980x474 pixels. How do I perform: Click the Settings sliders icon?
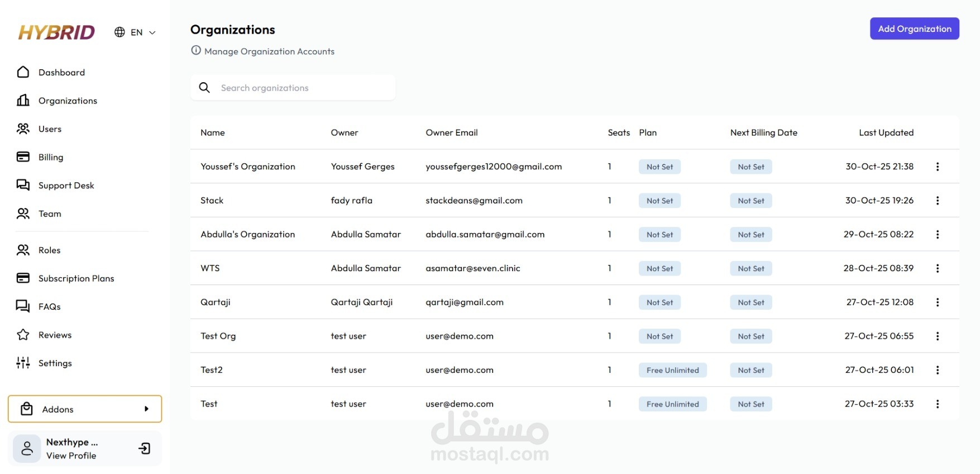point(23,363)
